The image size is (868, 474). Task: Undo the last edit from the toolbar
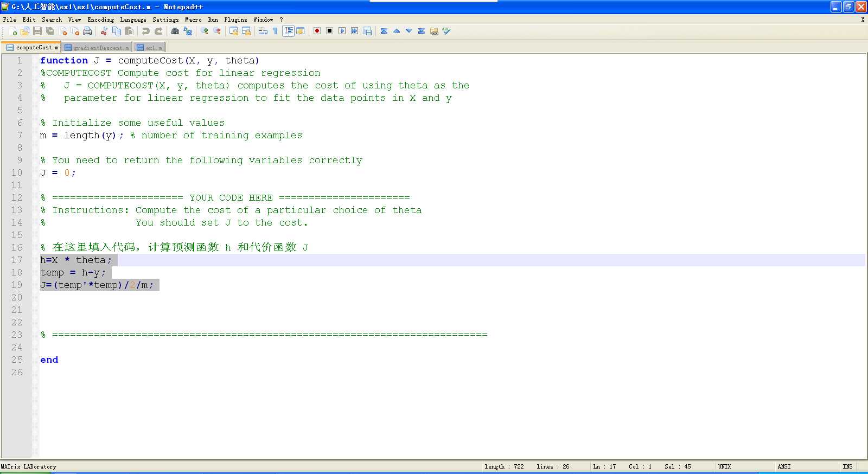145,31
